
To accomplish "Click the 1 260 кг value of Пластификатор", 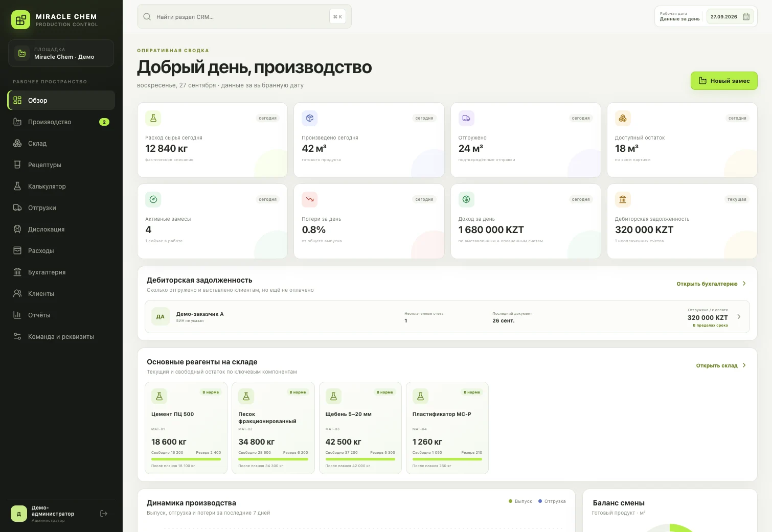I will [x=427, y=442].
